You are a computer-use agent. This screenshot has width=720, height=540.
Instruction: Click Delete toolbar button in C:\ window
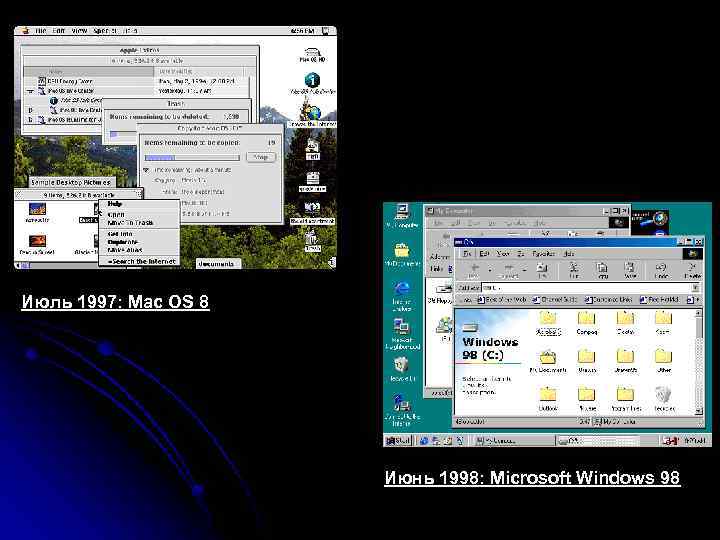pos(692,270)
